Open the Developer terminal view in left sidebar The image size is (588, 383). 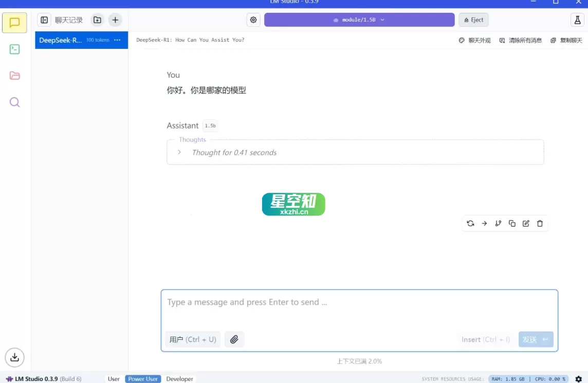point(14,49)
